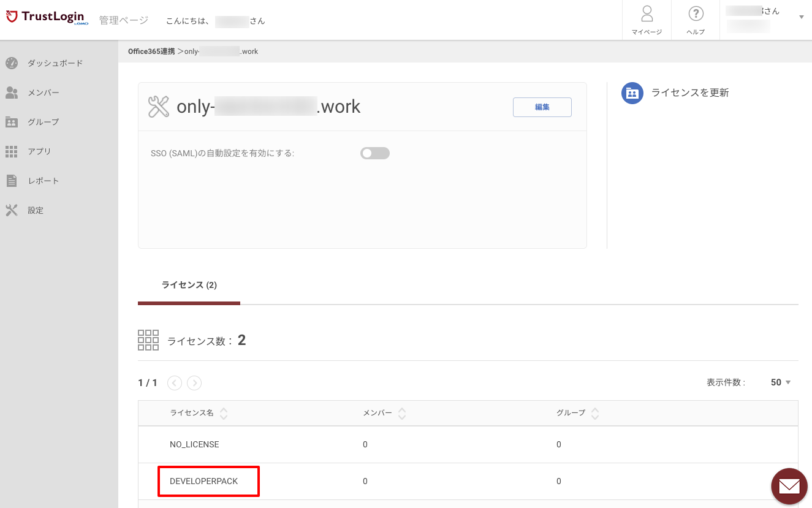
Task: Open the 表示件数 50 dropdown
Action: 781,382
